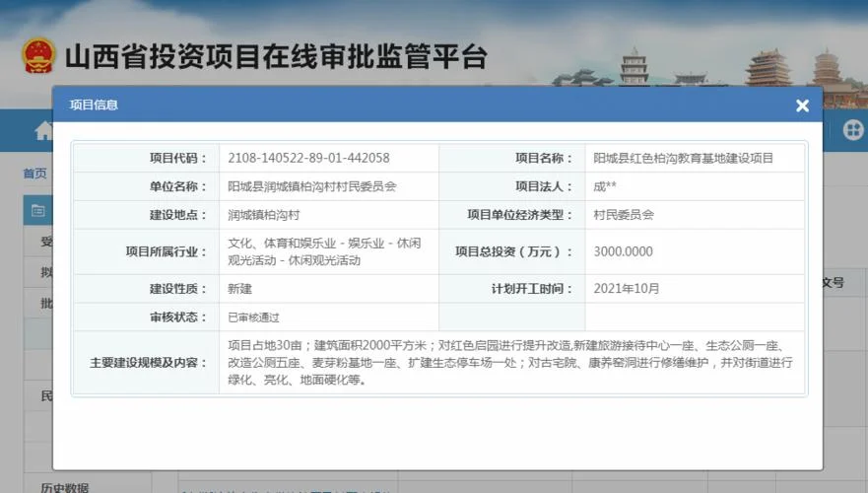The image size is (868, 493).
Task: Click the 审核状态 label
Action: (x=177, y=317)
